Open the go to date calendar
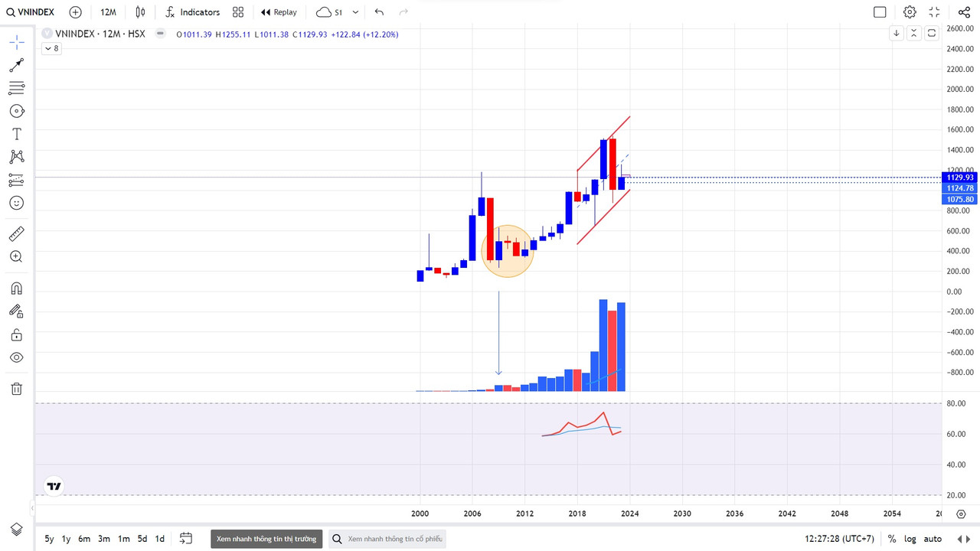980x551 pixels. click(186, 539)
